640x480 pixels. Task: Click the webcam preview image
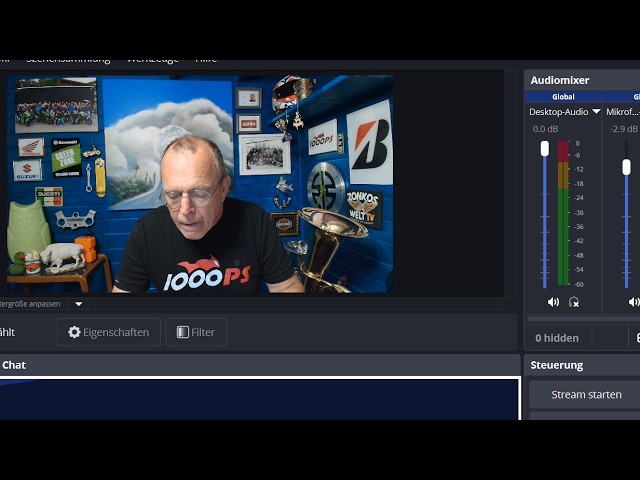200,184
